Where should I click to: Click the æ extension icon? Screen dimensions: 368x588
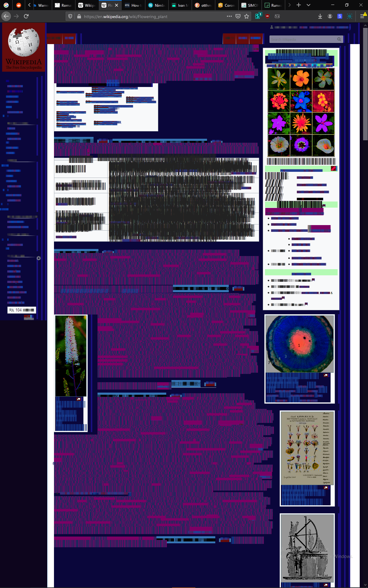277,16
